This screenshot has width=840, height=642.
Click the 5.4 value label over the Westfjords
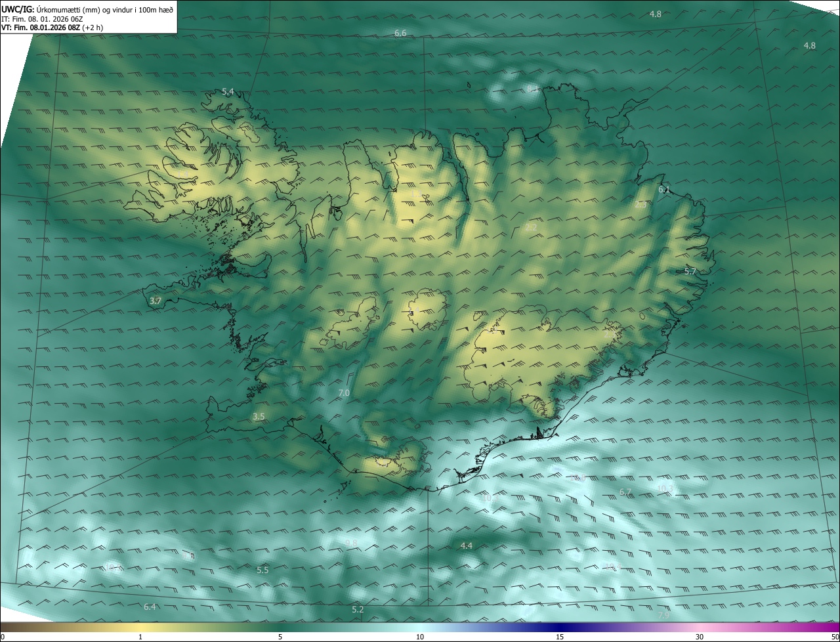coord(228,92)
